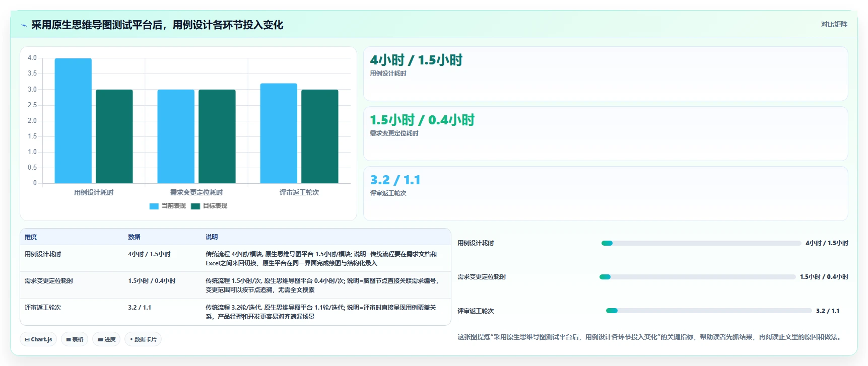Select the Chart.js tag chip
Viewport: 868px width, 366px height.
point(38,339)
